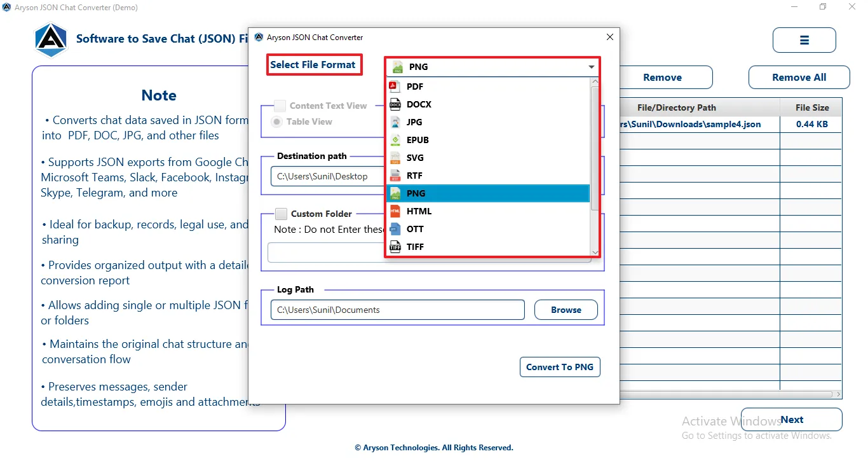
Task: Click the Select File Format label
Action: [x=313, y=65]
